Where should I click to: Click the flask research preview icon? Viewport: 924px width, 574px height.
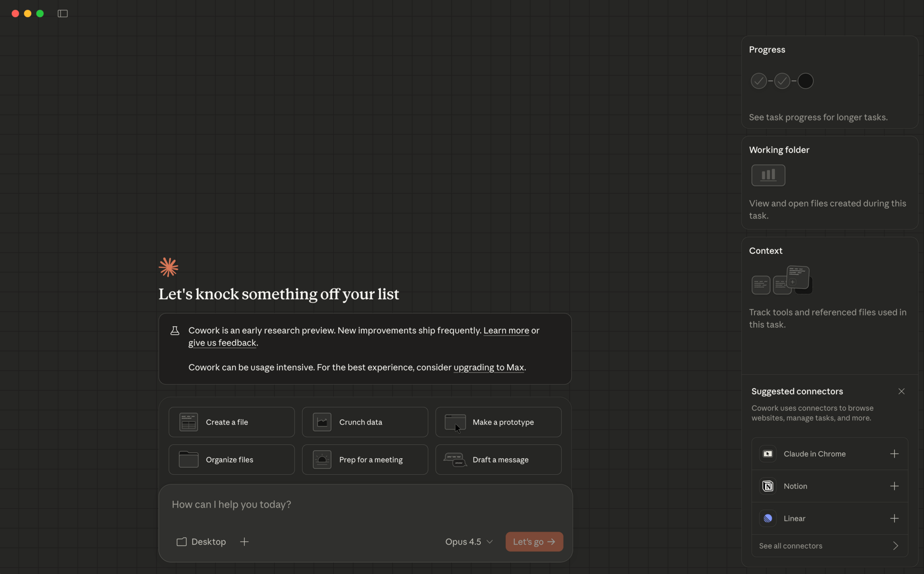click(x=175, y=330)
